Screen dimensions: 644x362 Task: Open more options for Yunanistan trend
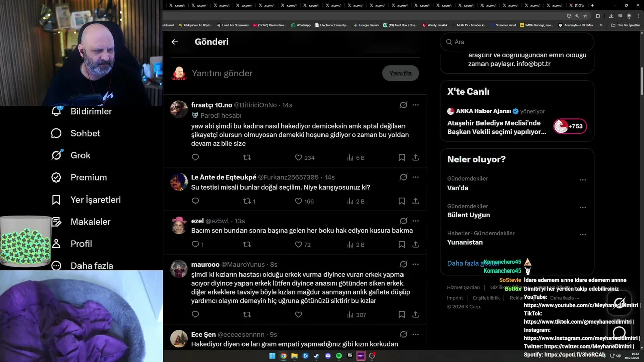(x=583, y=234)
